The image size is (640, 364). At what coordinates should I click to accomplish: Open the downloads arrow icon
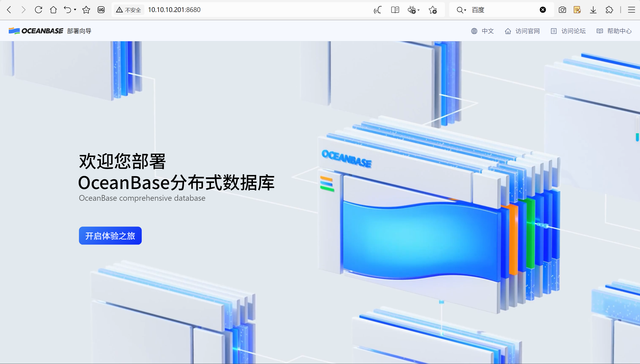pos(593,10)
